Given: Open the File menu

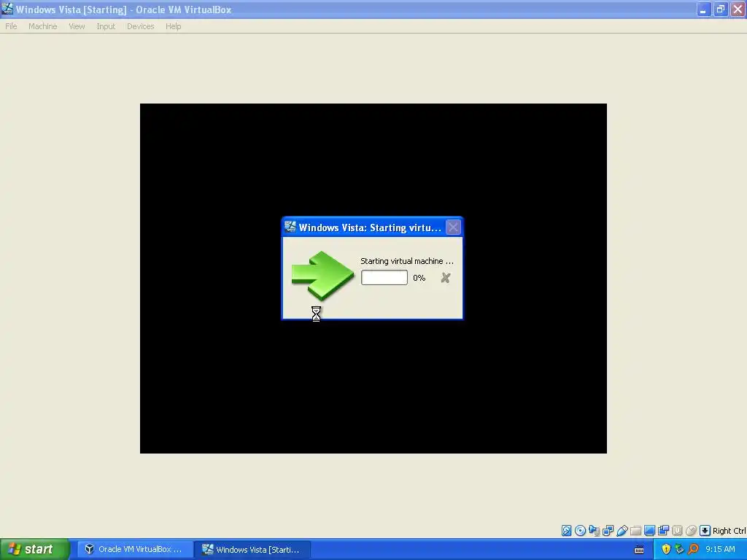Looking at the screenshot, I should click(11, 26).
